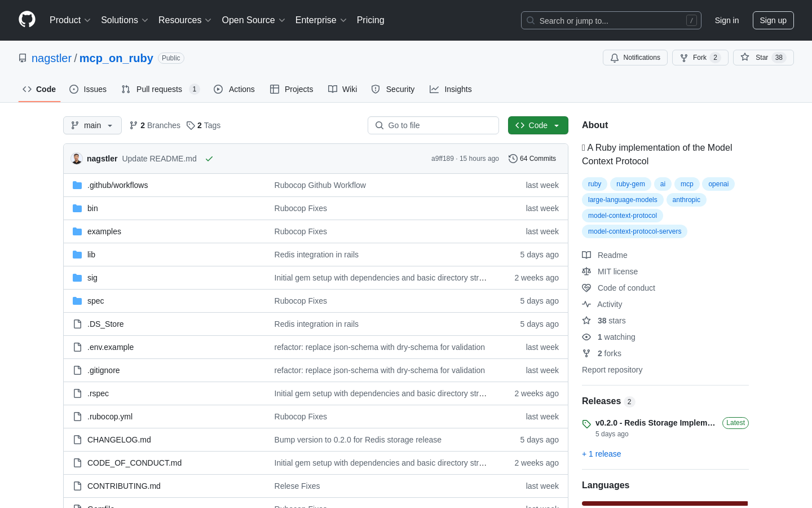The width and height of the screenshot is (812, 508).
Task: Open the v0.2.0 Redis Storage release
Action: 655,423
